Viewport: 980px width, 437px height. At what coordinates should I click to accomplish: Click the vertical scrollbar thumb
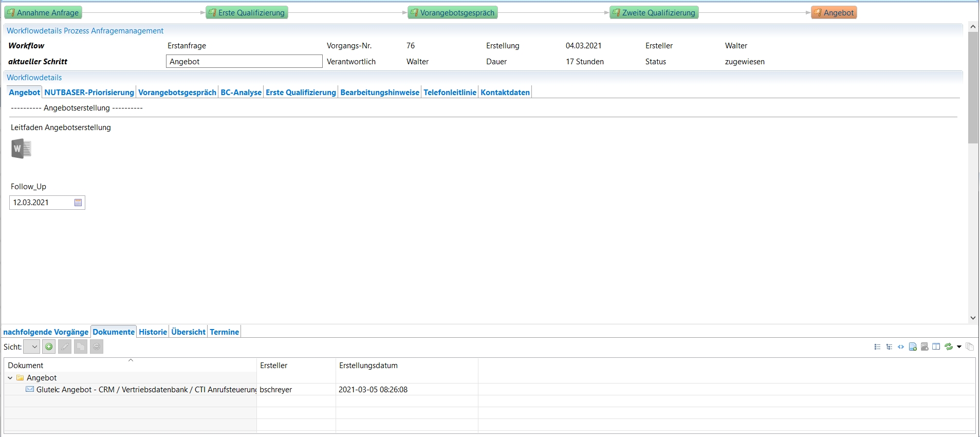click(973, 87)
